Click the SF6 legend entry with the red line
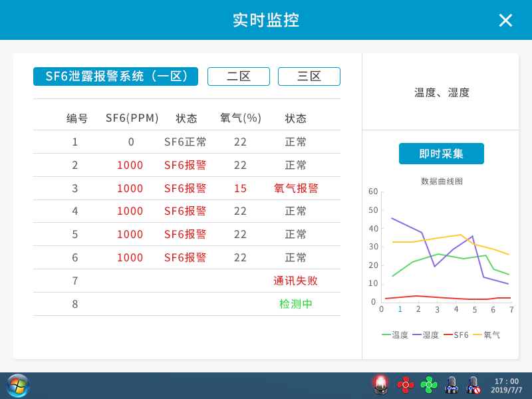Image resolution: width=532 pixels, height=399 pixels. [456, 335]
